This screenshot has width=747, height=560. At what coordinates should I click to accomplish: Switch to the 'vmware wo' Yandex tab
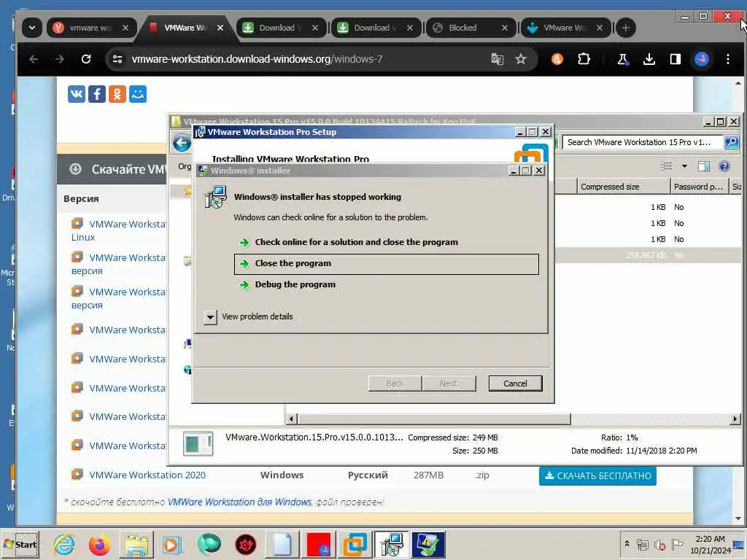click(92, 28)
